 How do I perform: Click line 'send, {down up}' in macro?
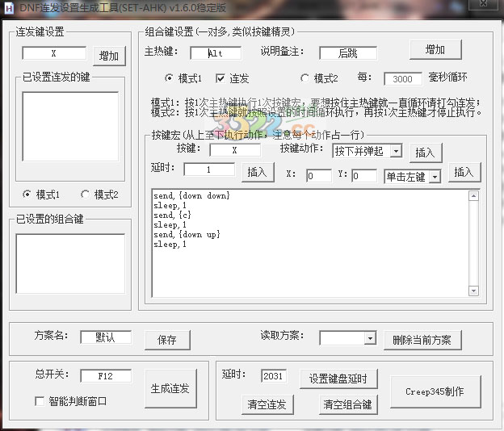click(187, 234)
